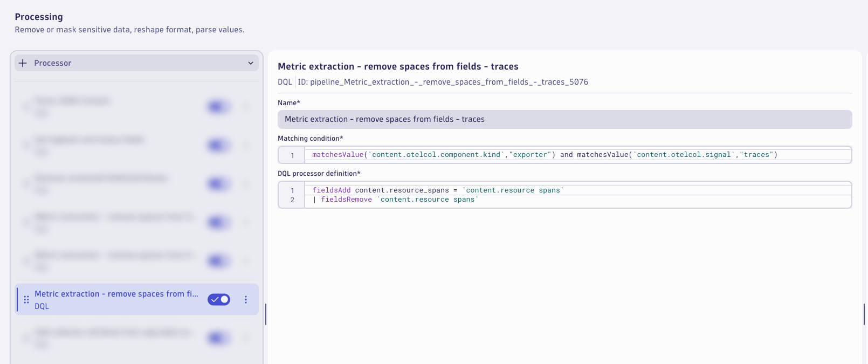Viewport: 868px width, 364px height.
Task: Select the Metric extraction - remove spaces list item
Action: (137, 299)
